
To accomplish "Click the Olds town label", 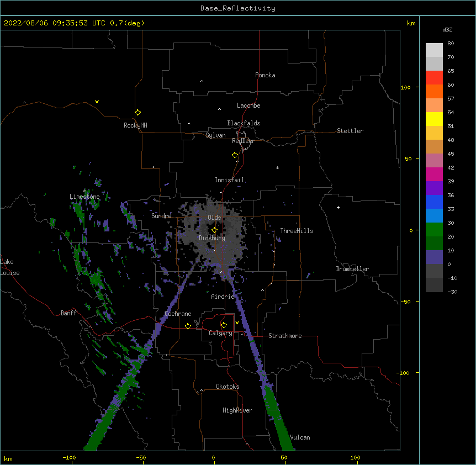I will pyautogui.click(x=214, y=218).
